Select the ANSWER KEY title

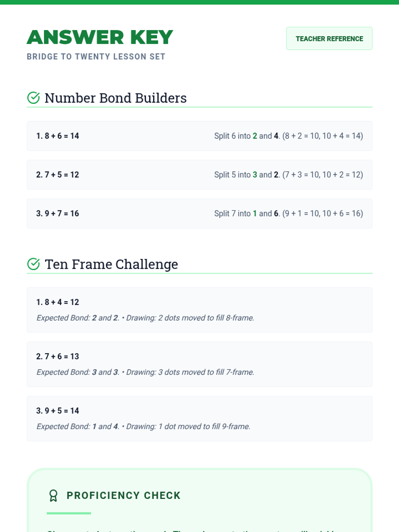[x=100, y=37]
